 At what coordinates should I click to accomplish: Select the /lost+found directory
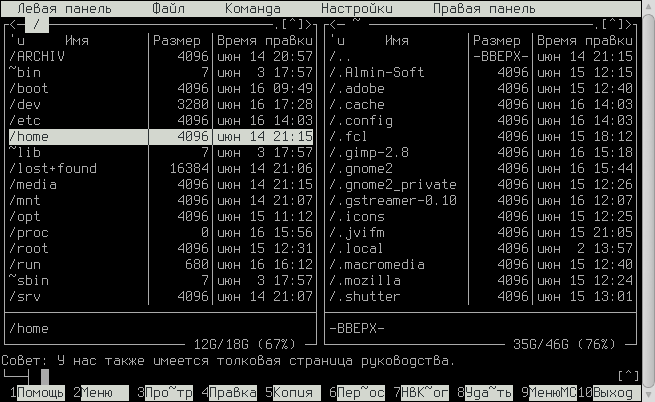click(x=161, y=168)
